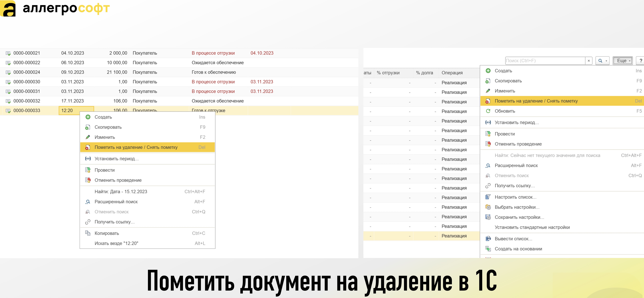Open help with the ? button
This screenshot has height=298, width=644.
pyautogui.click(x=640, y=61)
